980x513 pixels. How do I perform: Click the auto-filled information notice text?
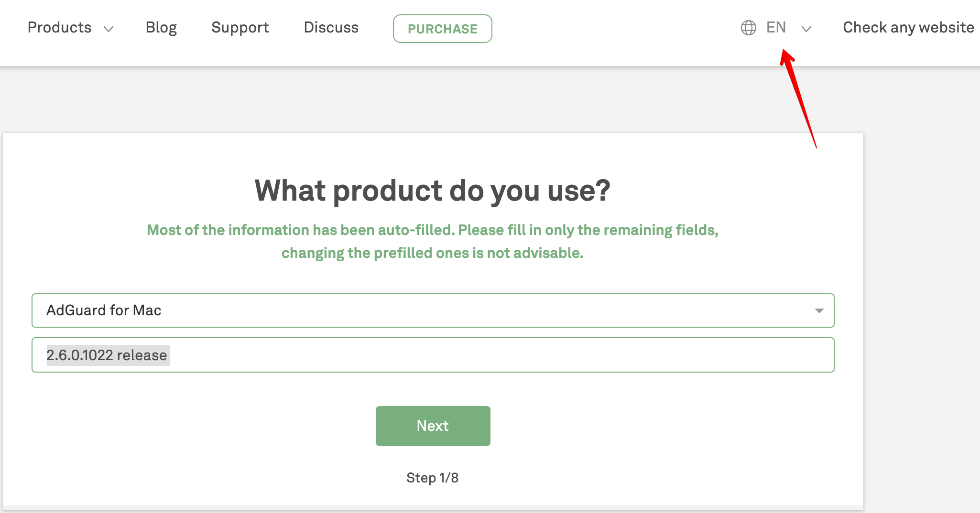click(x=432, y=242)
